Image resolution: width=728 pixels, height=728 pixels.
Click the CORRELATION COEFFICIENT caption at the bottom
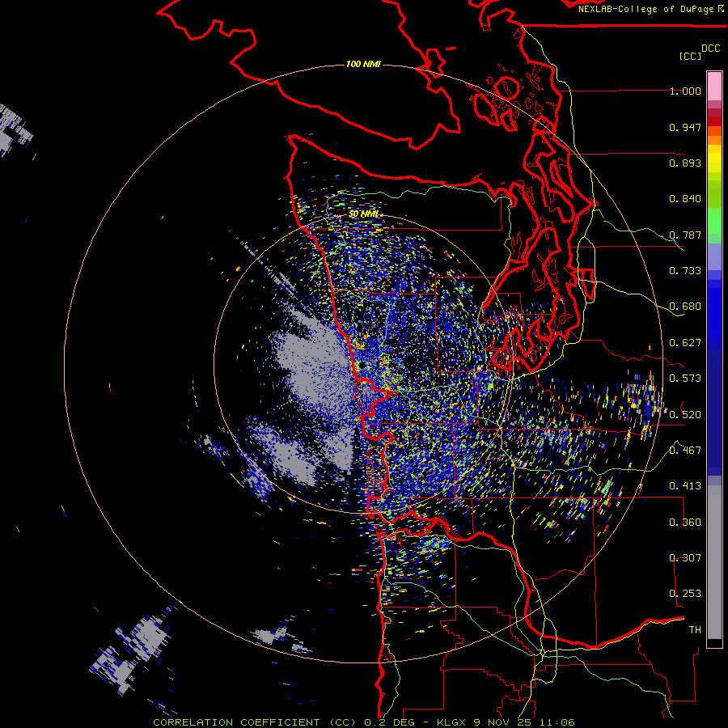364,722
